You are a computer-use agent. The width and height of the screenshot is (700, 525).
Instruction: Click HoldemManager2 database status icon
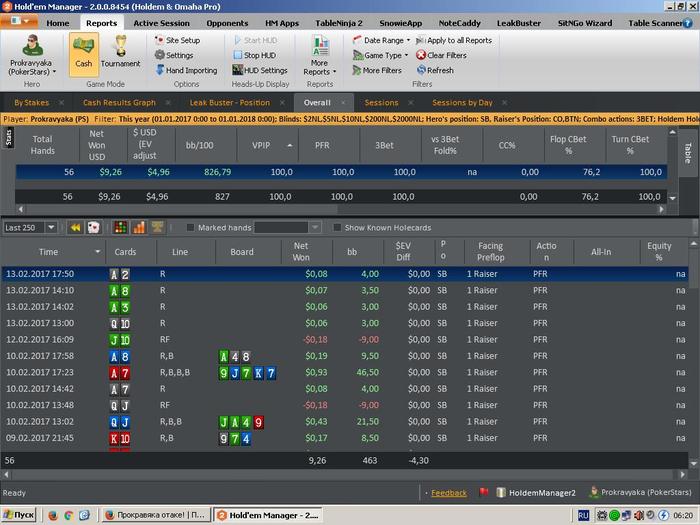tap(501, 492)
